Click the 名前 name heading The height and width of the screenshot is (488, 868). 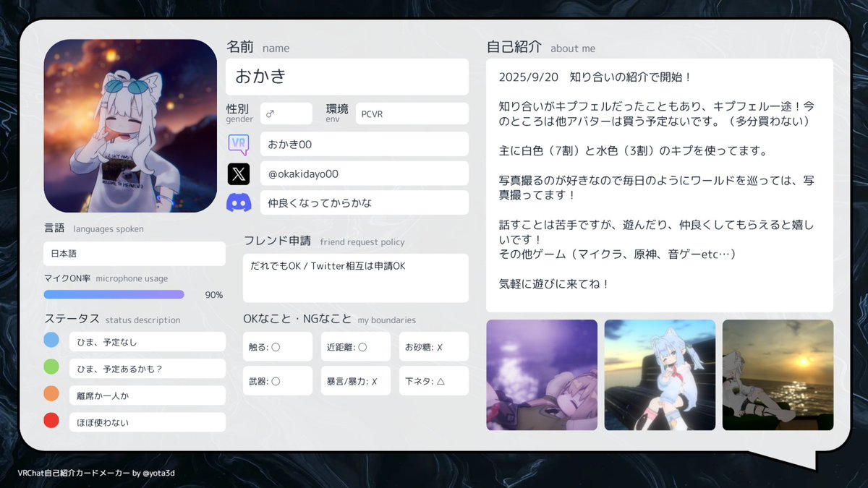point(258,48)
